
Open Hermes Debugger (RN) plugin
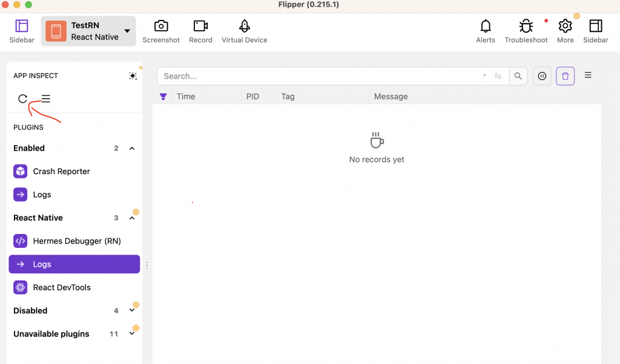pyautogui.click(x=74, y=241)
